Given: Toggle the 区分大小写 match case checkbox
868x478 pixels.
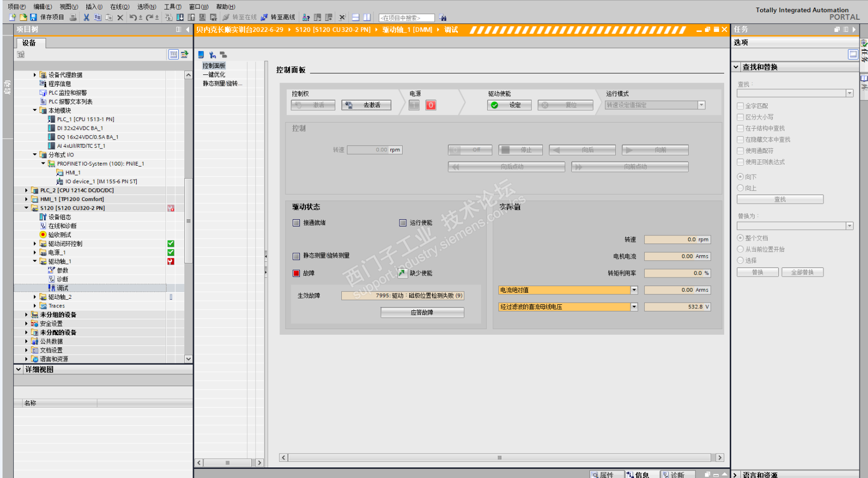Looking at the screenshot, I should (740, 117).
